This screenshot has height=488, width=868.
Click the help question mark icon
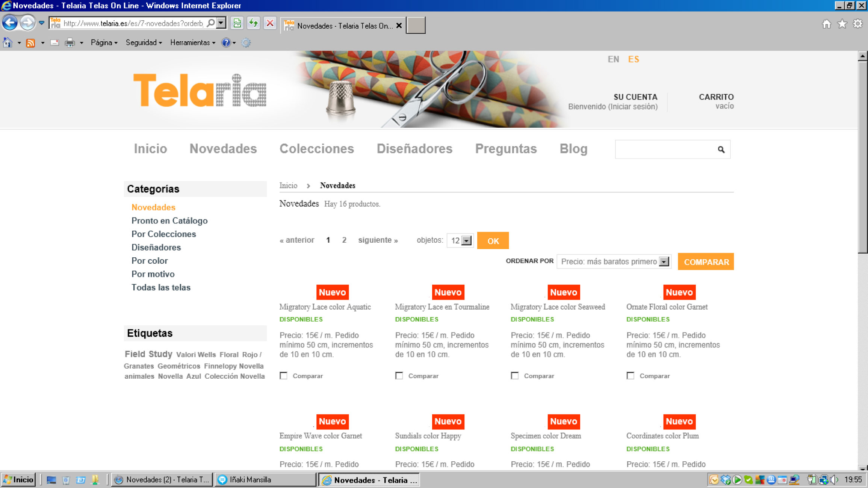pyautogui.click(x=225, y=43)
